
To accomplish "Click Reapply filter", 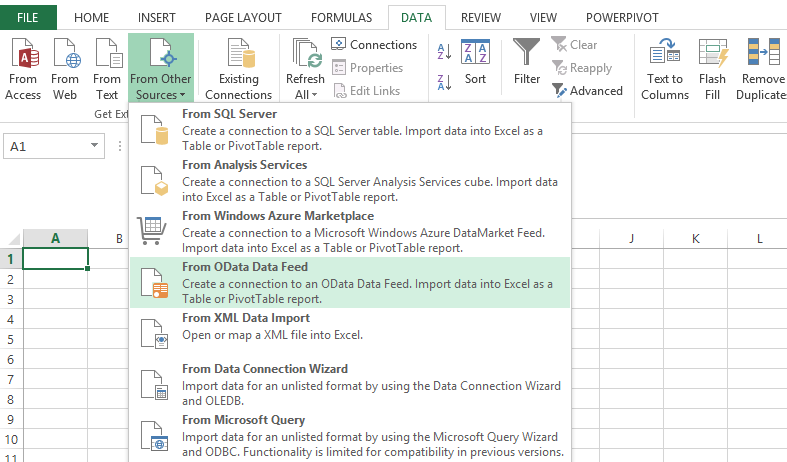I will tap(582, 68).
